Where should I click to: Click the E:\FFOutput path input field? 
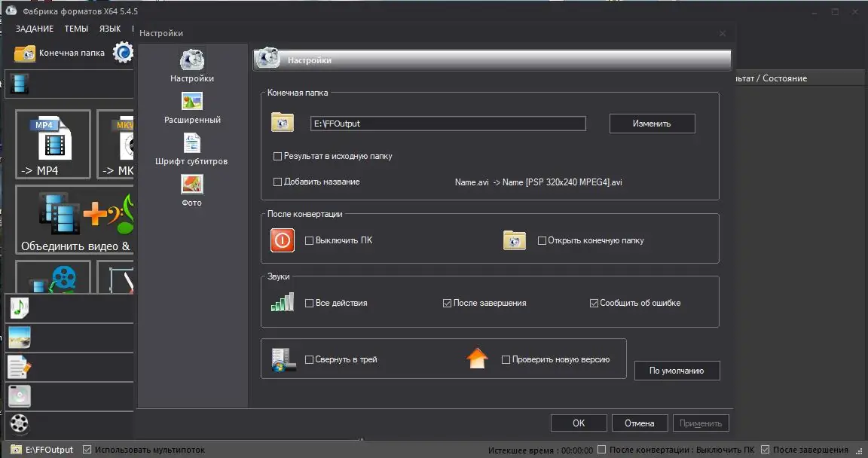point(448,124)
